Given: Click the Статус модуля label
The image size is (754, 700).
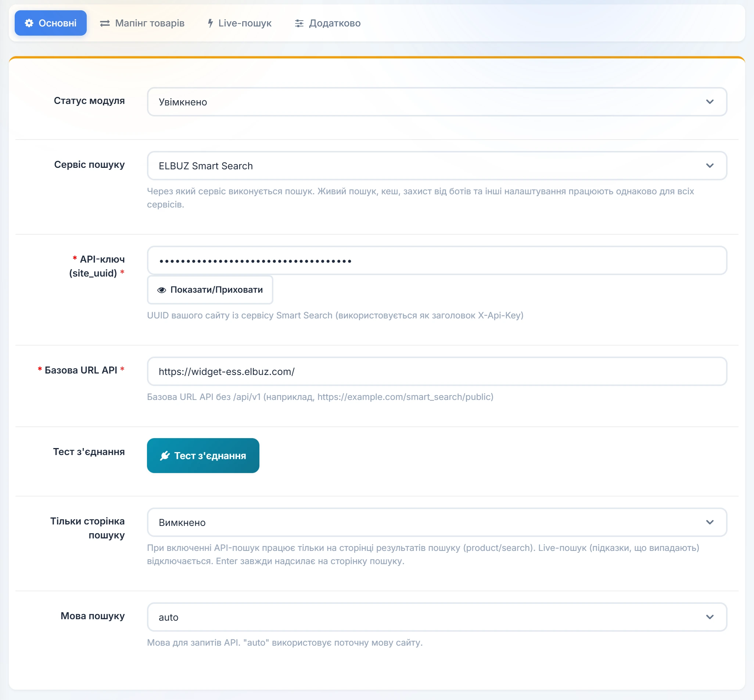Looking at the screenshot, I should 89,101.
